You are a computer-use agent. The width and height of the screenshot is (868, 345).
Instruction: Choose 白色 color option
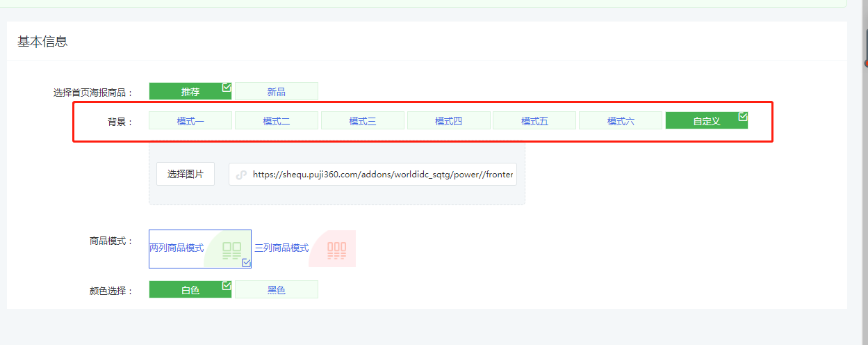click(x=190, y=289)
